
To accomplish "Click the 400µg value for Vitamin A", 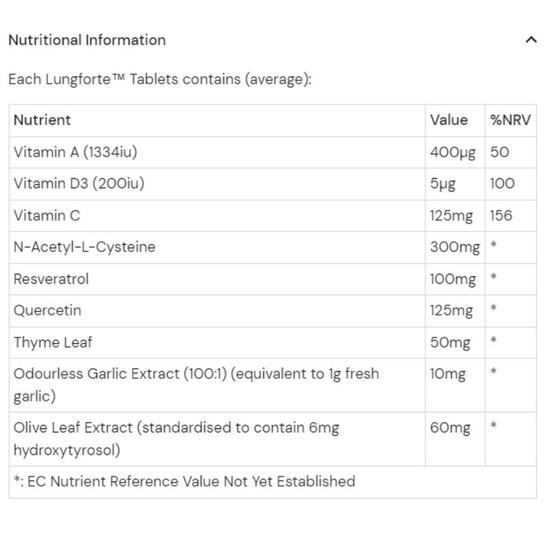I will (x=453, y=153).
